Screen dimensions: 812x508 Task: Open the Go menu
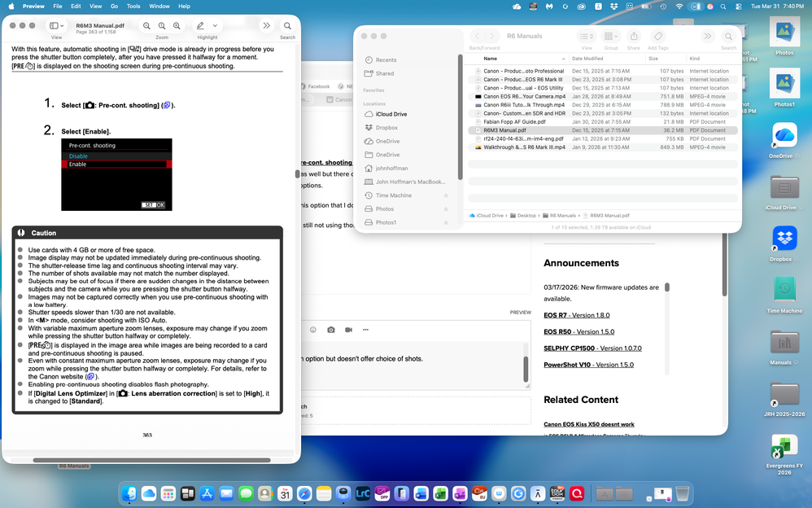coord(115,7)
